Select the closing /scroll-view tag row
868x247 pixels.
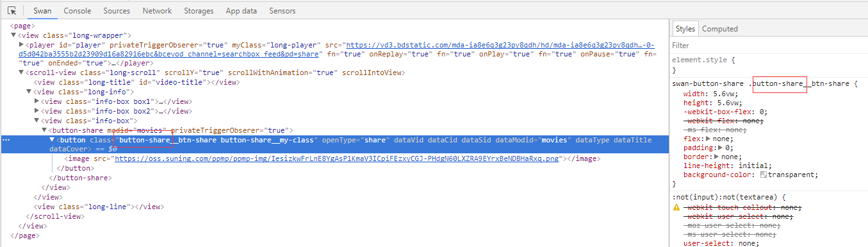pyautogui.click(x=55, y=216)
